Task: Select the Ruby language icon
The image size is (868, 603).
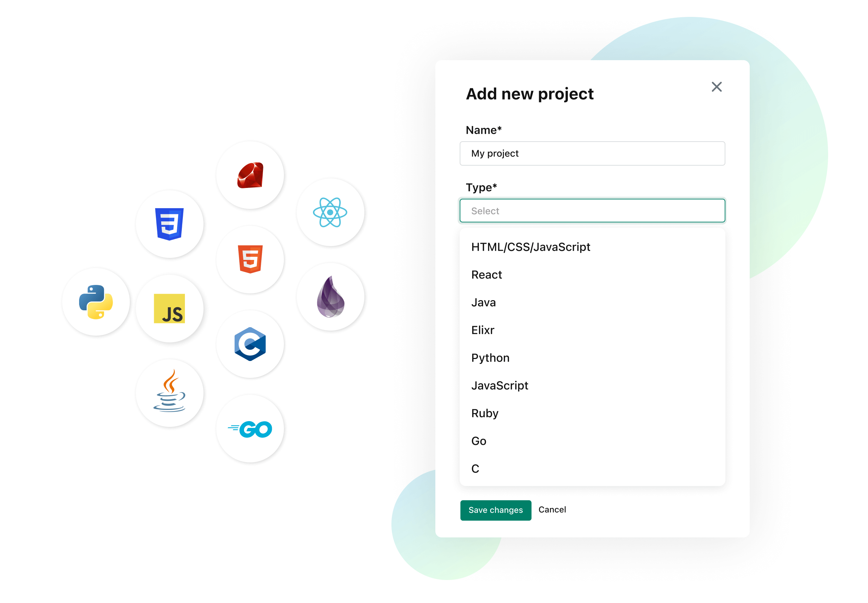Action: (250, 175)
